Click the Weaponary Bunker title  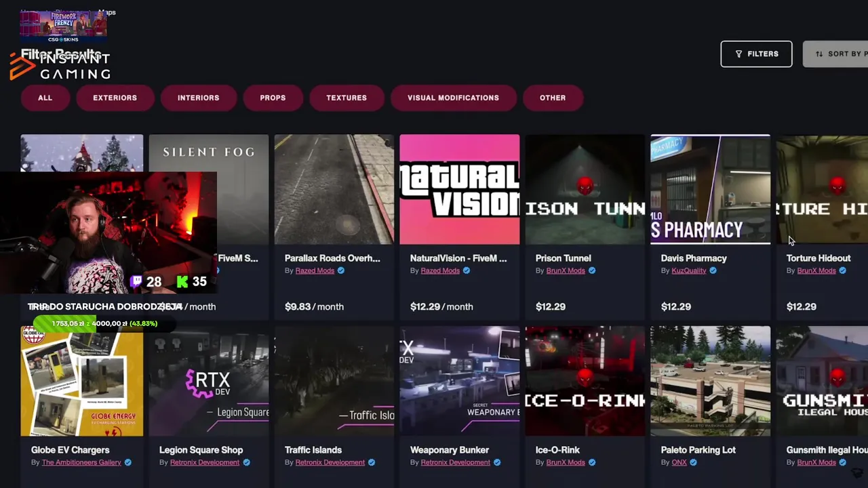[450, 450]
